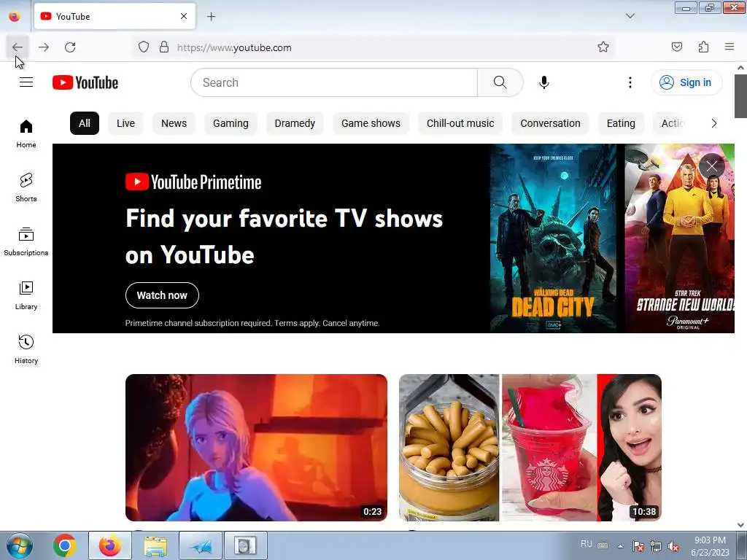Open the YouTube hamburger guide menu

point(26,82)
